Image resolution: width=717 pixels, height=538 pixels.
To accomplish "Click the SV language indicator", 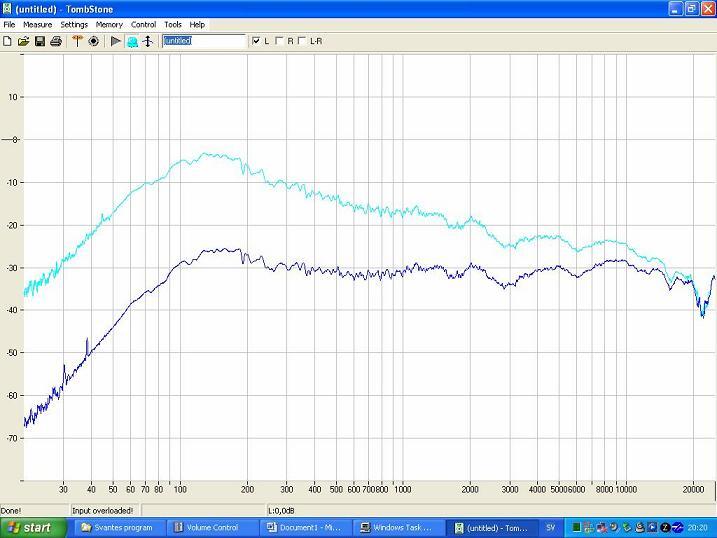I will coord(551,527).
